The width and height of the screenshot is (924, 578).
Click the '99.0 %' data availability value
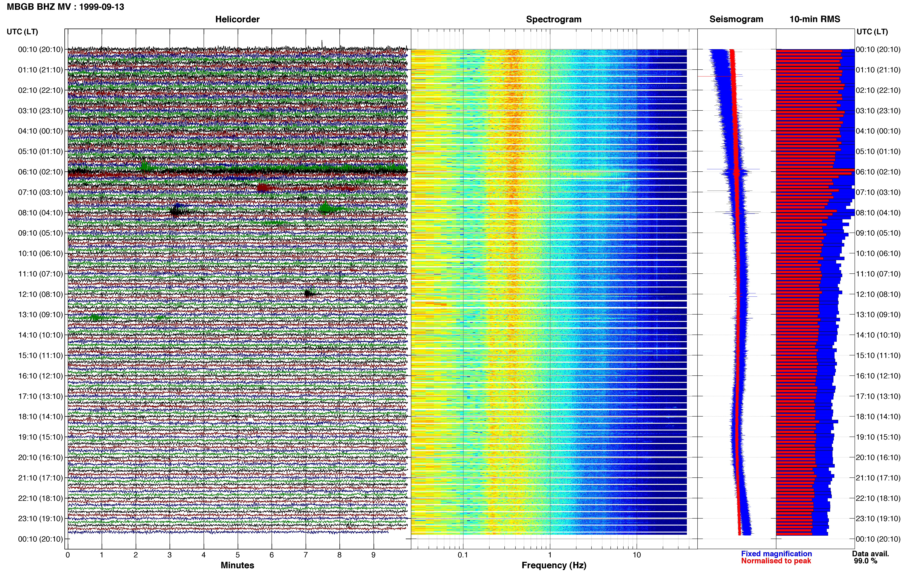(865, 561)
